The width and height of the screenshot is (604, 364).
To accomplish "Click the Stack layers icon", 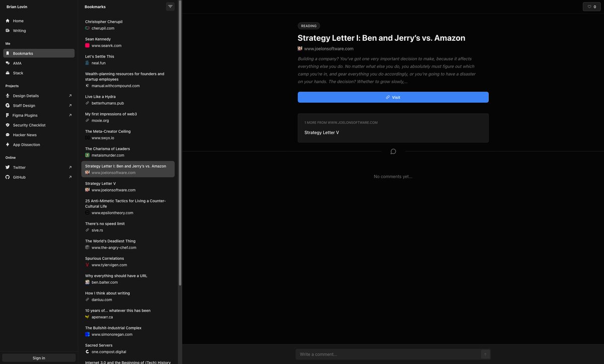I will 8,73.
